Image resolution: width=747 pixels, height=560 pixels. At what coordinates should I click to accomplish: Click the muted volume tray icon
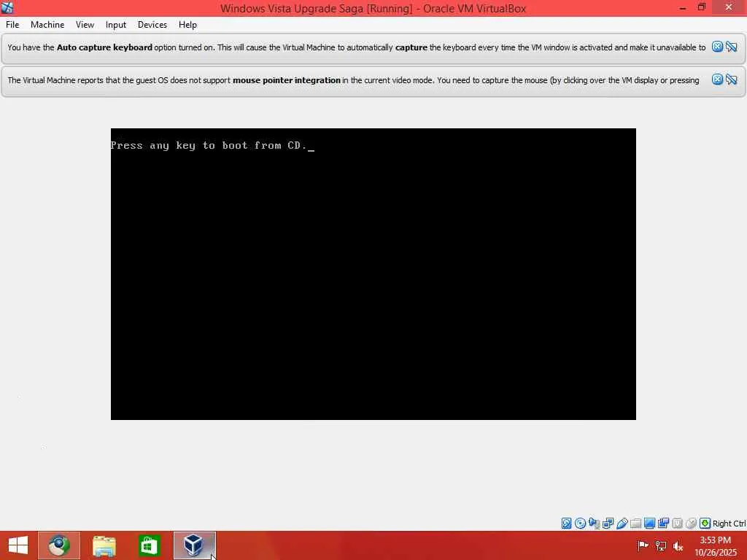[x=678, y=545]
